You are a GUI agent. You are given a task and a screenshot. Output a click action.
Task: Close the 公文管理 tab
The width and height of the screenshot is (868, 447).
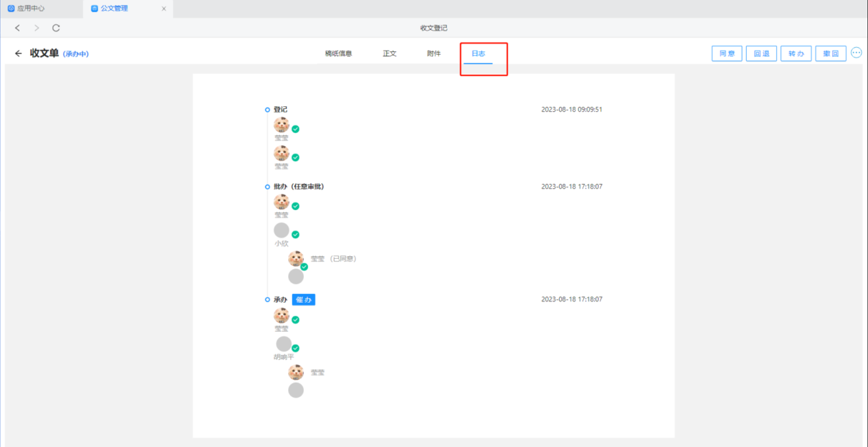(164, 8)
